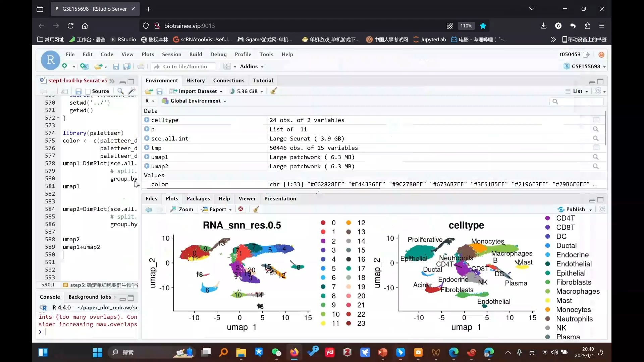Clear all plots with broom icon
Viewport: 644px width, 362px height.
256,209
